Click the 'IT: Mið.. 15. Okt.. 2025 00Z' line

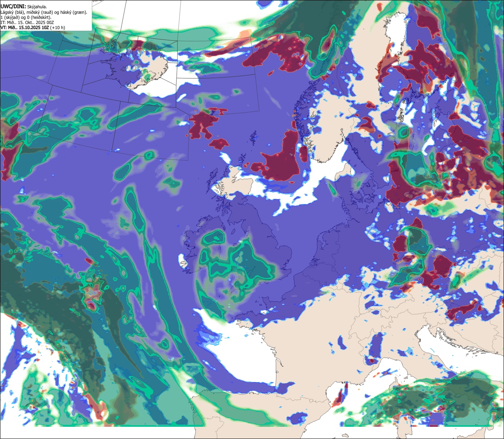27,22
